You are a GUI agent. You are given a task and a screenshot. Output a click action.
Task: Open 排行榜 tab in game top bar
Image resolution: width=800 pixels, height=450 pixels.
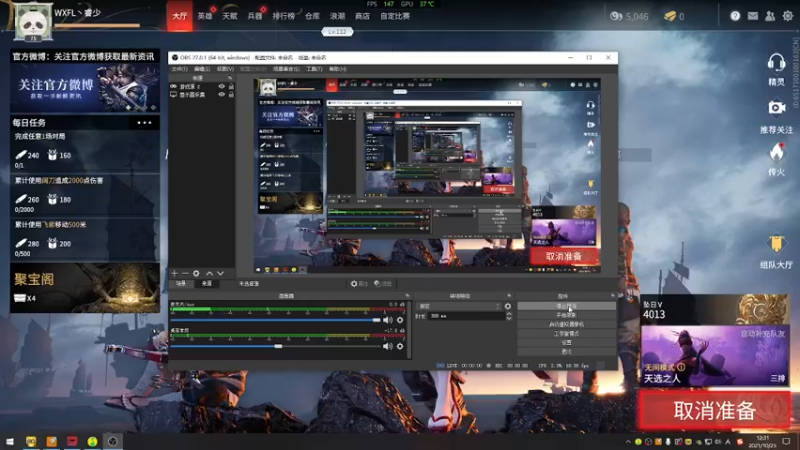click(284, 16)
